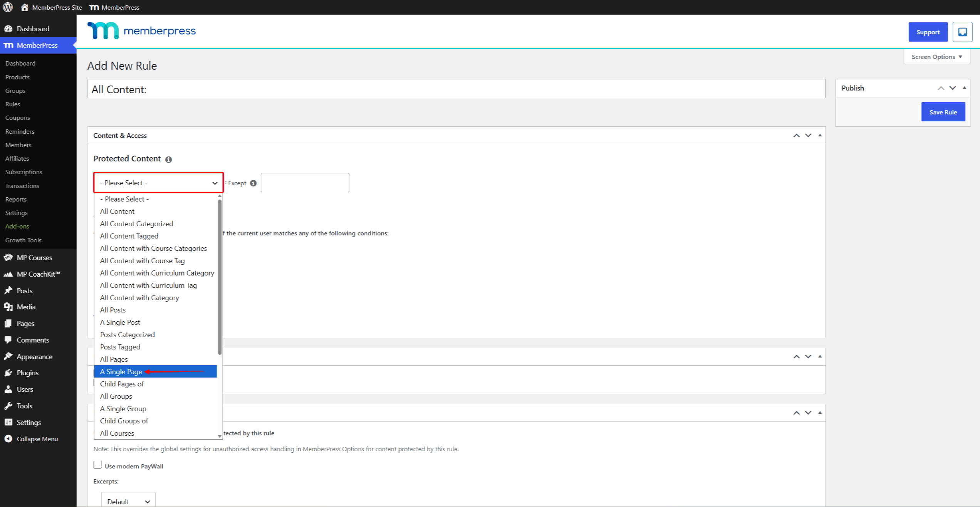The width and height of the screenshot is (980, 507).
Task: Move Content & Access panel down
Action: (x=808, y=136)
